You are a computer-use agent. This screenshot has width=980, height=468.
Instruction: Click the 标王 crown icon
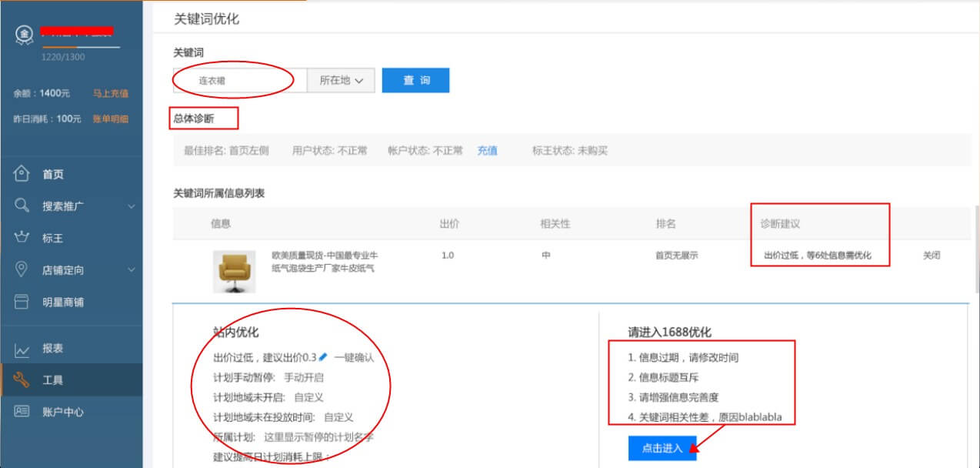pyautogui.click(x=22, y=238)
